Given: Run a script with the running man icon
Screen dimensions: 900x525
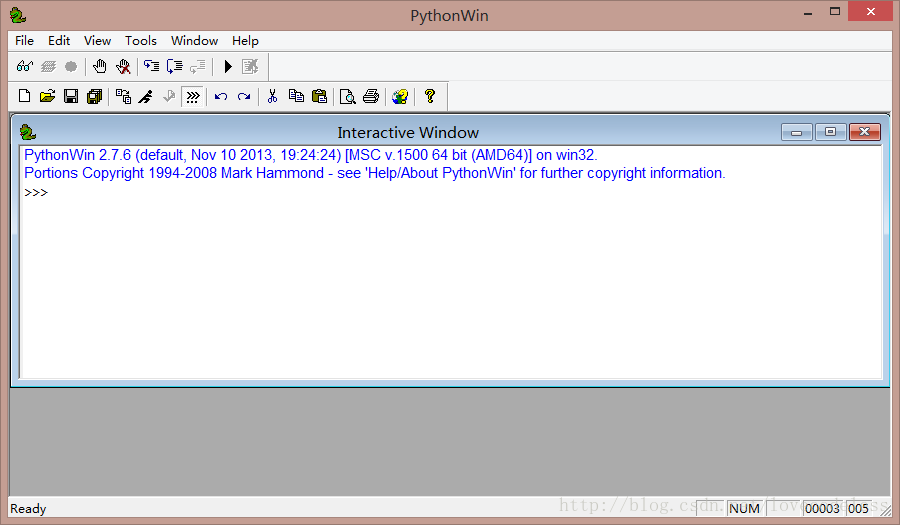Looking at the screenshot, I should point(146,96).
